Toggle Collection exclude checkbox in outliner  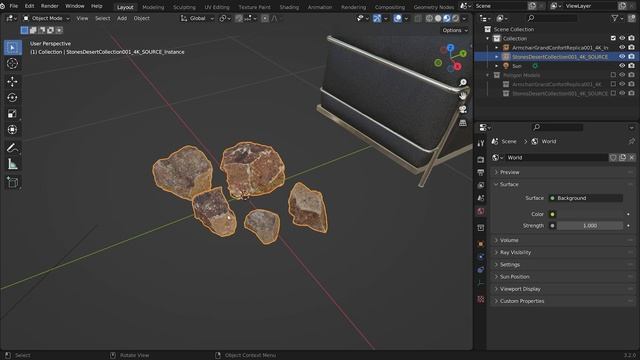point(613,38)
